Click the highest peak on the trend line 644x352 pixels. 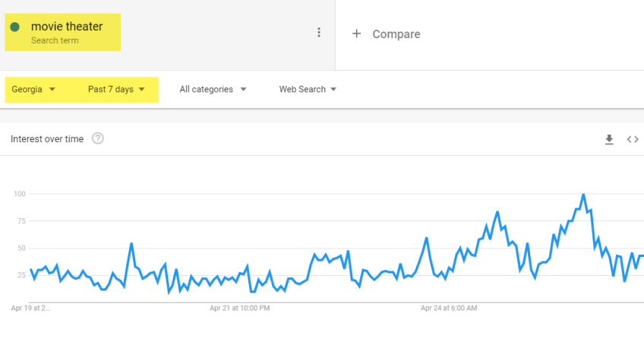pyautogui.click(x=583, y=195)
